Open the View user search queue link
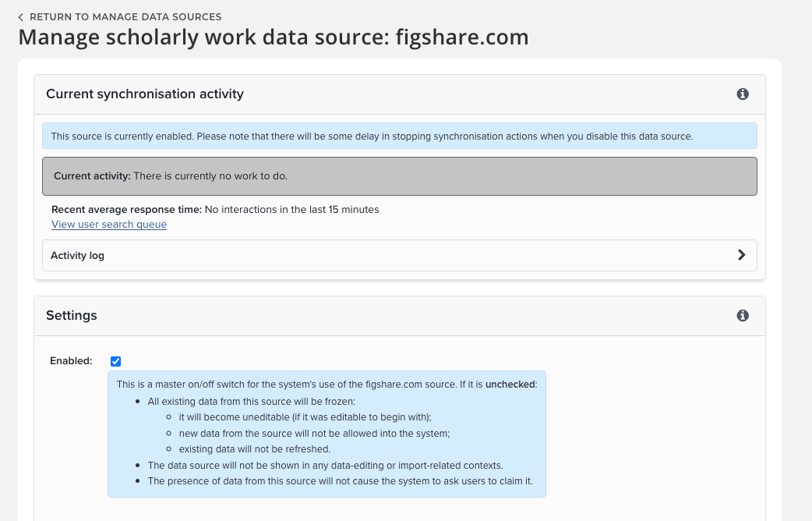812x521 pixels. [x=109, y=225]
